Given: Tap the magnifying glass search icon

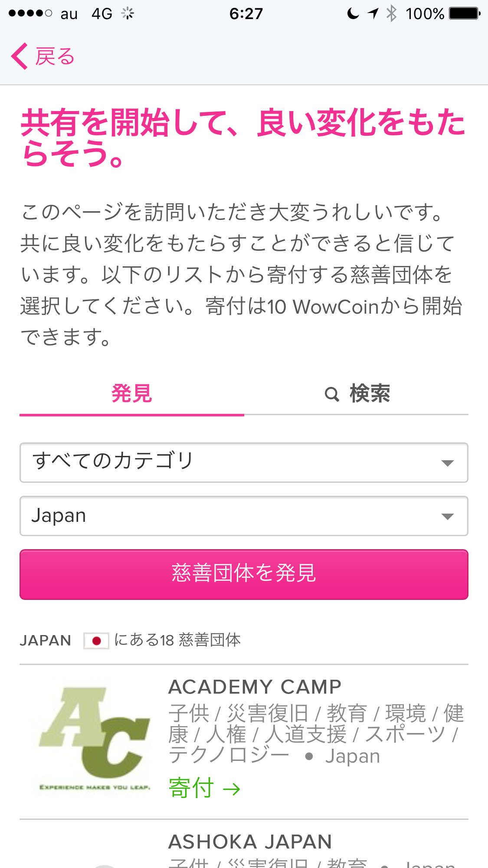Looking at the screenshot, I should click(x=332, y=394).
